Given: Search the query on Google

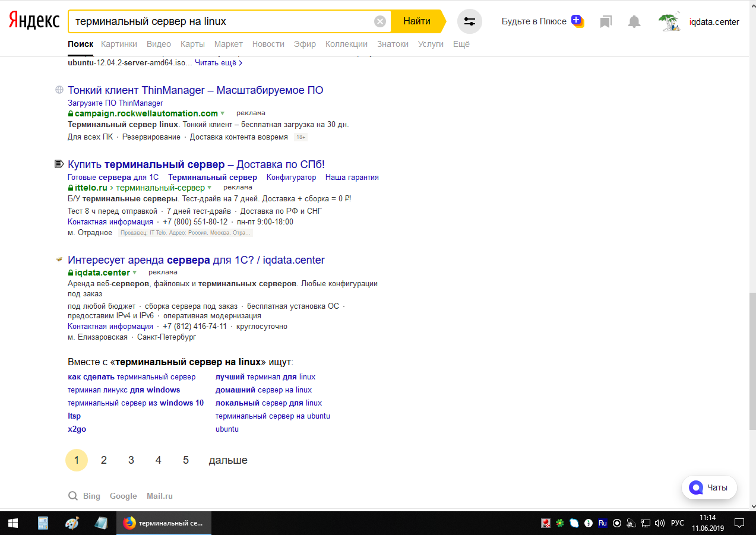Looking at the screenshot, I should pos(124,496).
